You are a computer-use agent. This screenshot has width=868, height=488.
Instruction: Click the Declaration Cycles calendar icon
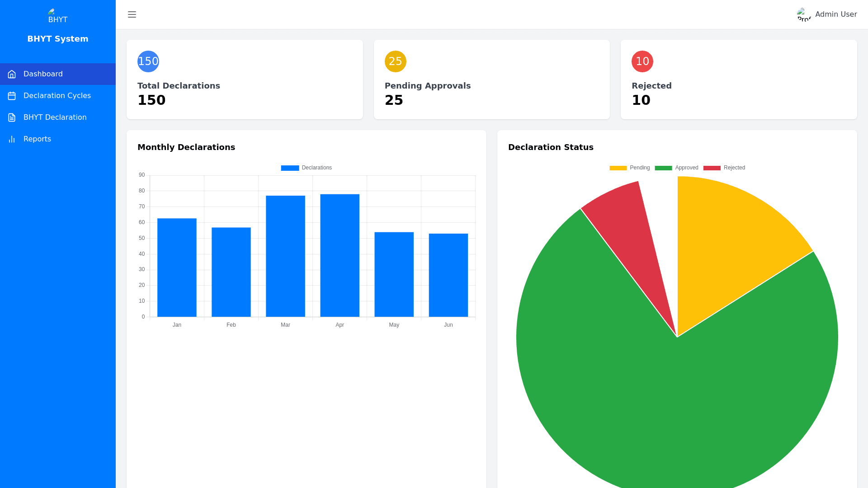12,96
